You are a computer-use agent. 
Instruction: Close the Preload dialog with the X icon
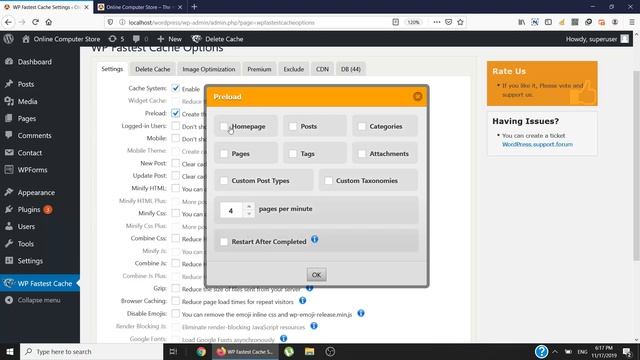[417, 96]
